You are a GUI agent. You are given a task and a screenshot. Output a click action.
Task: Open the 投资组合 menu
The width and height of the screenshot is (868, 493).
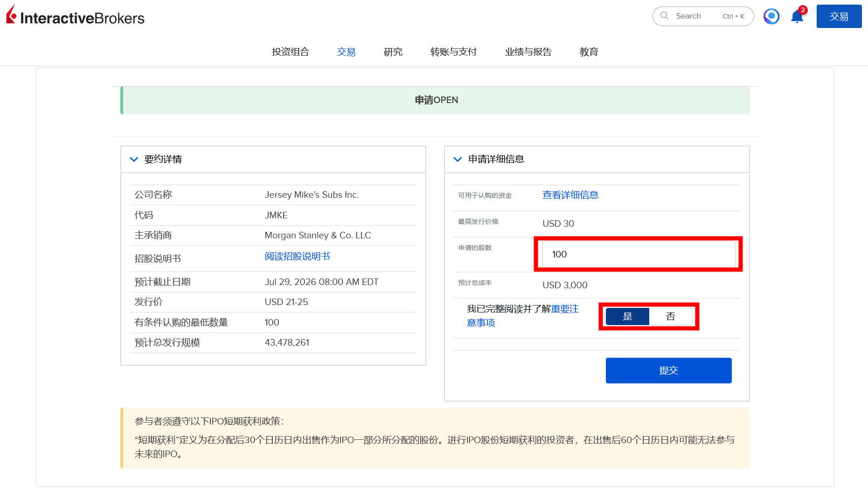click(x=291, y=52)
